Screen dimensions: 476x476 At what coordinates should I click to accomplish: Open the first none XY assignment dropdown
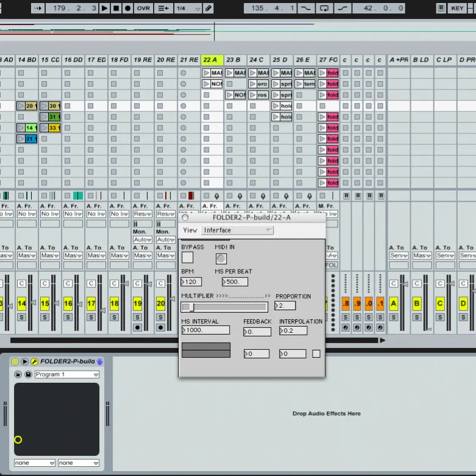click(x=34, y=463)
